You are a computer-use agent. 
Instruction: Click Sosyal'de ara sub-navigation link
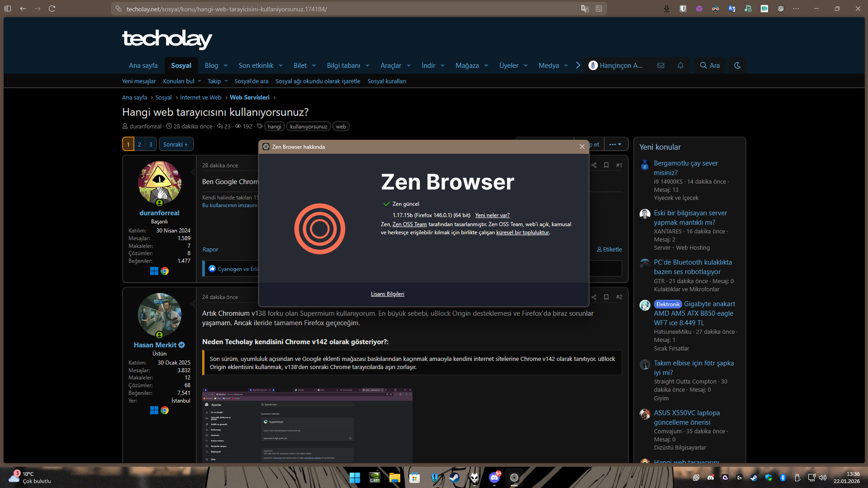251,81
